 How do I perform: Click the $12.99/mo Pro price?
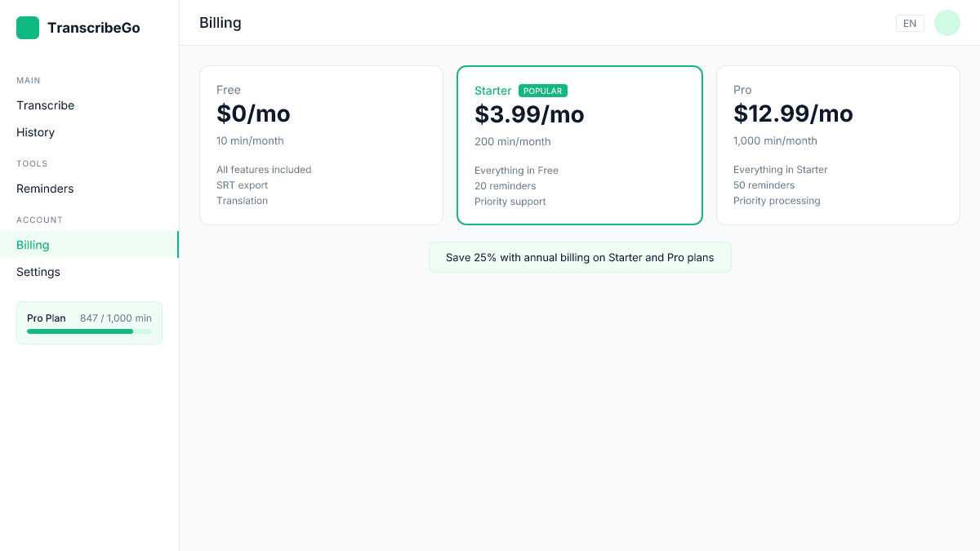[x=793, y=113]
